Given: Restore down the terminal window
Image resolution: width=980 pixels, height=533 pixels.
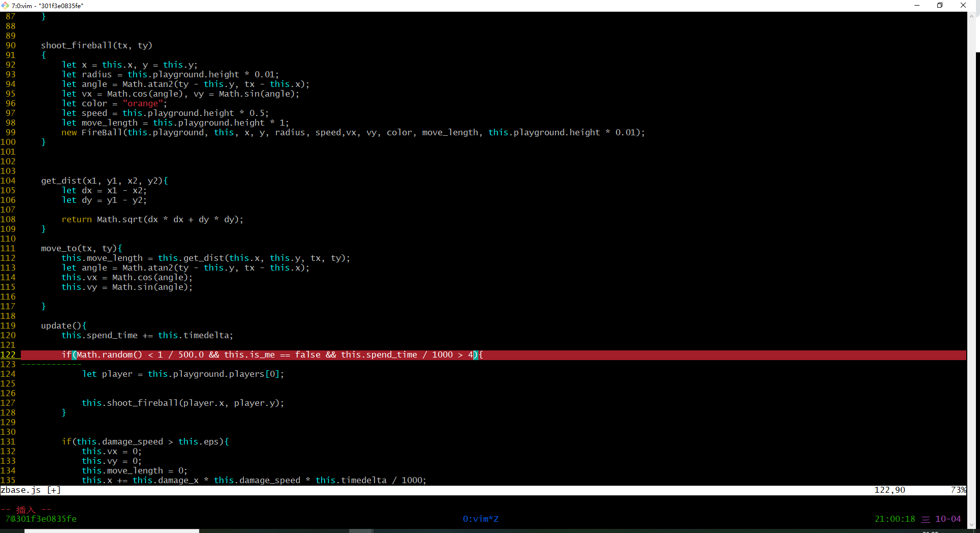Looking at the screenshot, I should 940,6.
